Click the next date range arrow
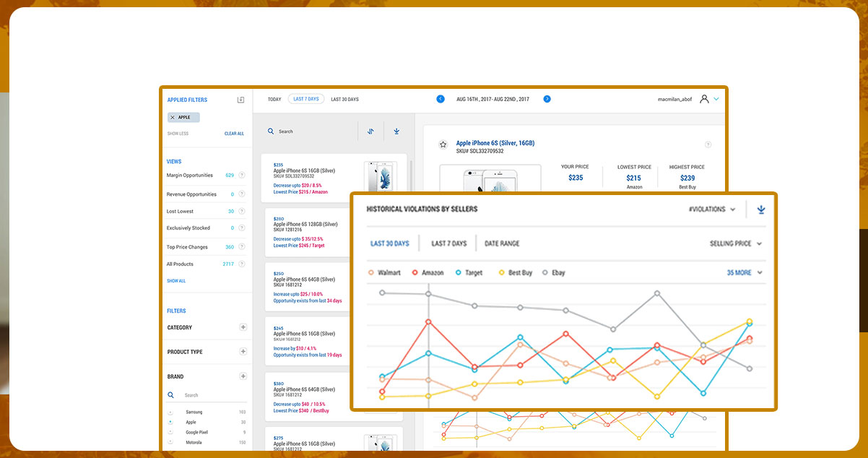Screen dimensions: 868x458 coord(547,99)
